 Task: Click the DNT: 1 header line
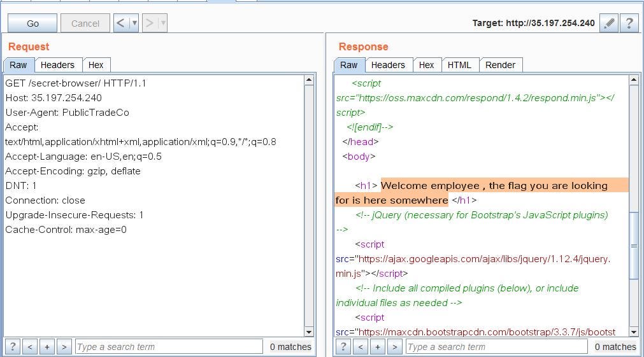pyautogui.click(x=20, y=186)
